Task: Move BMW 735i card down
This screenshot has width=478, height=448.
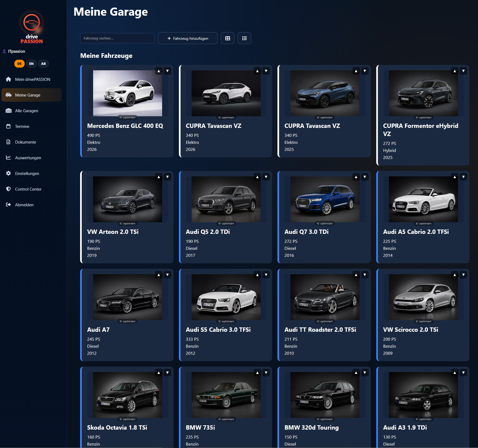Action: coord(266,373)
